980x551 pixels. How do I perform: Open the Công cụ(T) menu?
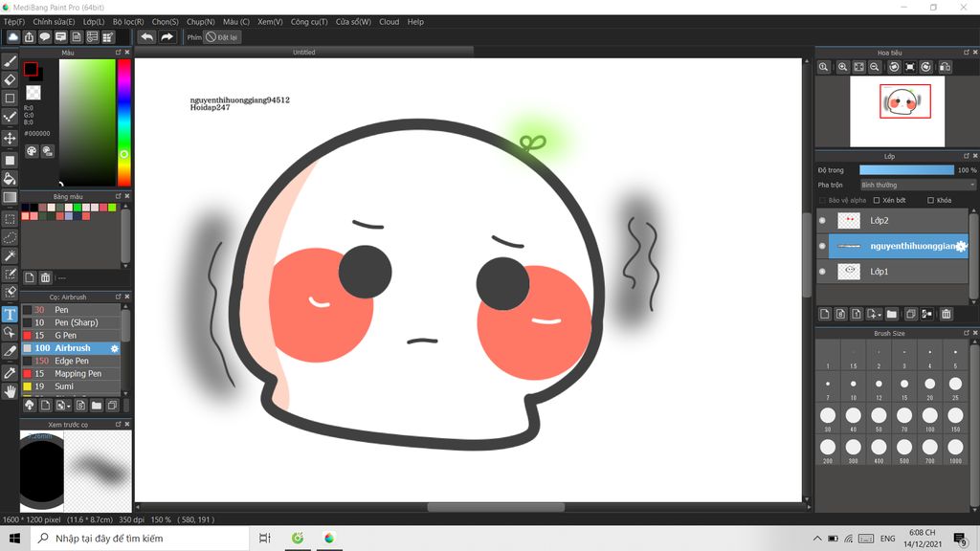tap(309, 22)
